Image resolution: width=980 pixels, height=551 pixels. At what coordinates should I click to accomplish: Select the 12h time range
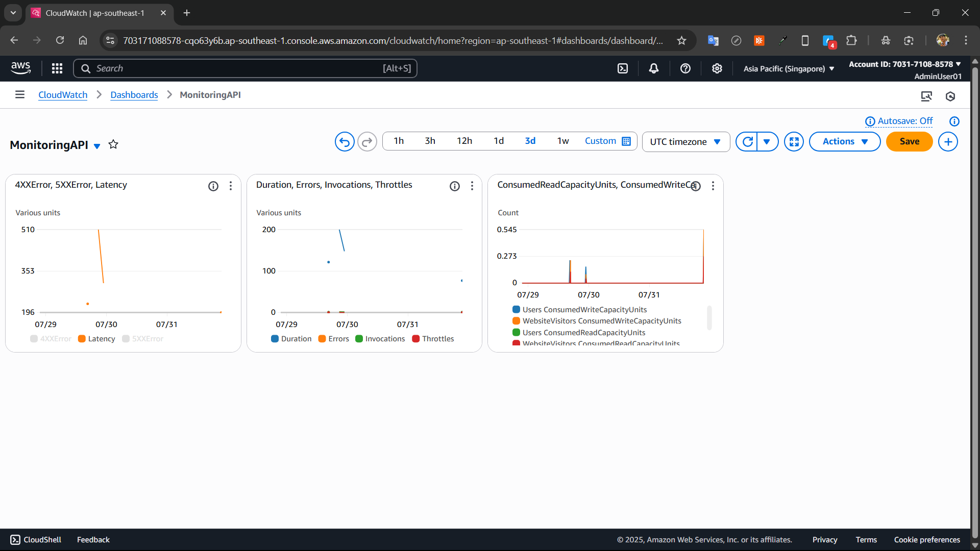[464, 141]
